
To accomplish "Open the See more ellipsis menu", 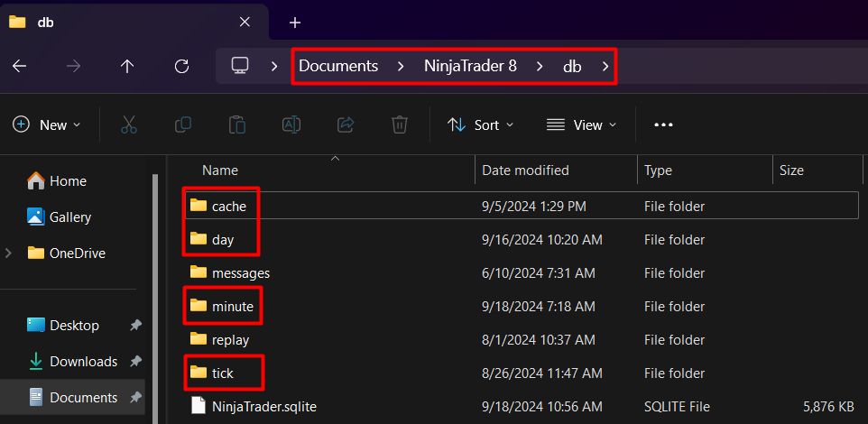I will (x=663, y=124).
